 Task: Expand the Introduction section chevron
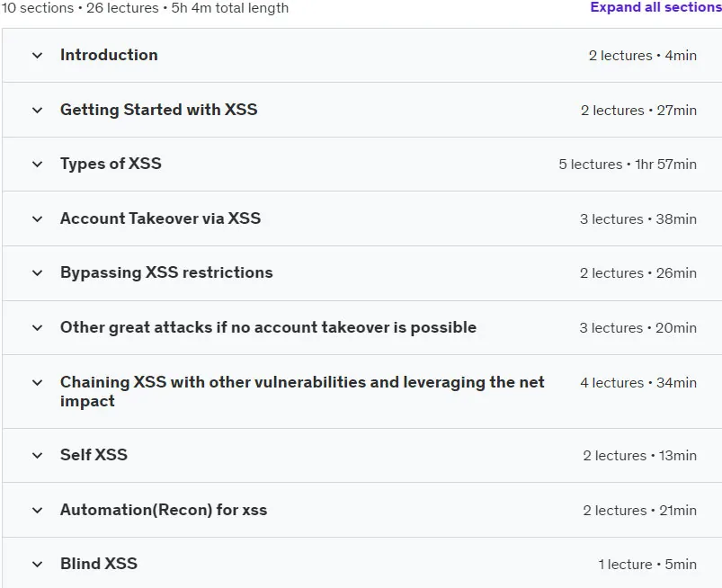coord(37,56)
